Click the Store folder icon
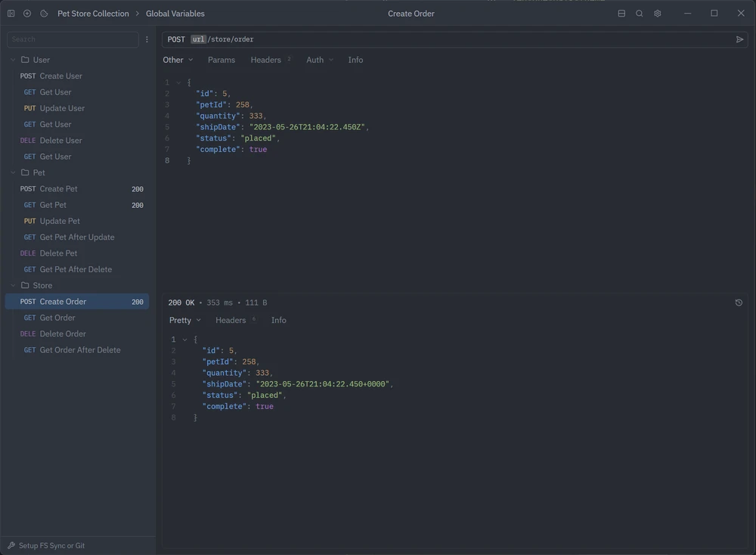 click(25, 286)
